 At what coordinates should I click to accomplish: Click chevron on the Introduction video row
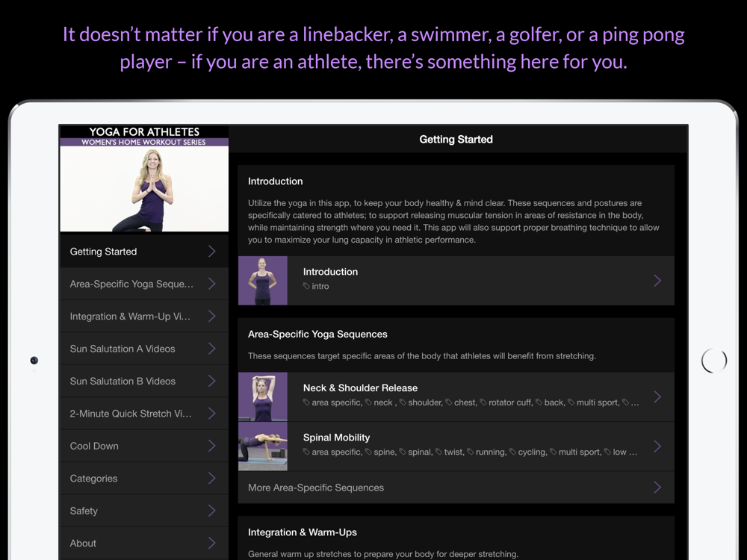pyautogui.click(x=657, y=281)
